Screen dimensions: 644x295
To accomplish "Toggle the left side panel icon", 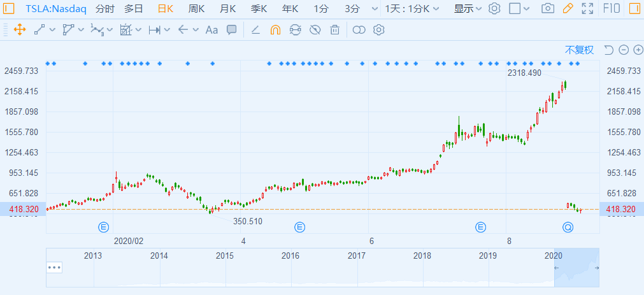I will click(9, 8).
